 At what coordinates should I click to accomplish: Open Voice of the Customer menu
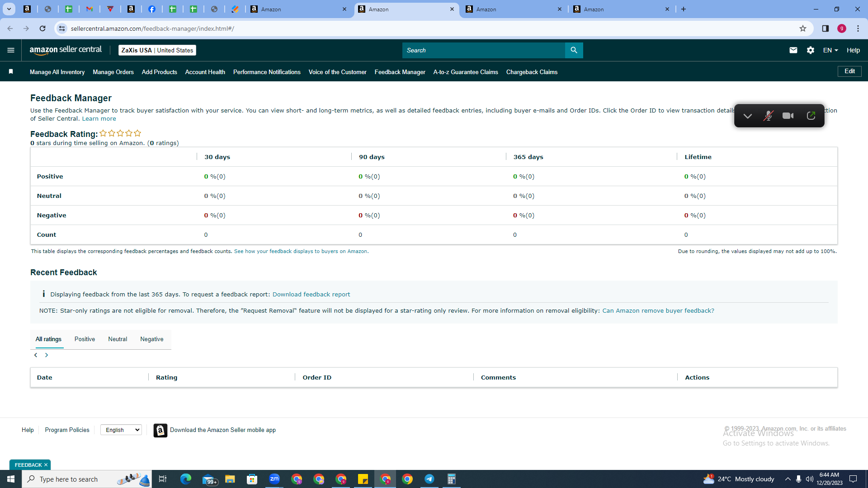[337, 72]
